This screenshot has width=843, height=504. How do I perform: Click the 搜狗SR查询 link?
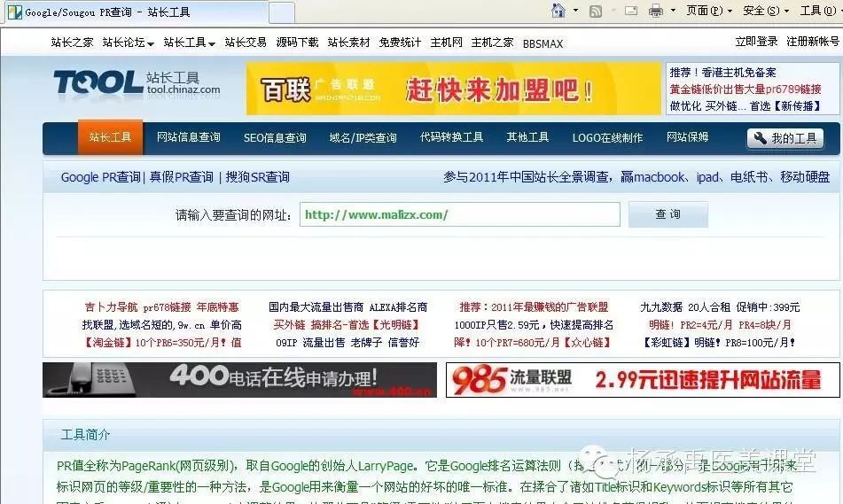258,177
